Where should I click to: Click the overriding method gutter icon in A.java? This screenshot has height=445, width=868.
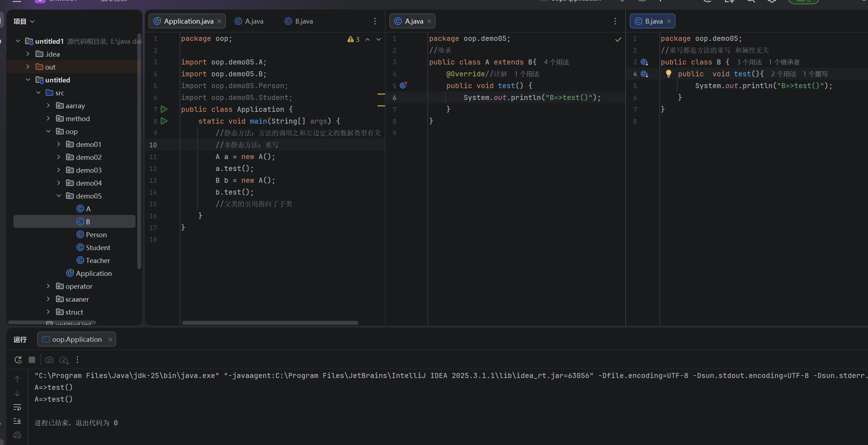click(403, 85)
